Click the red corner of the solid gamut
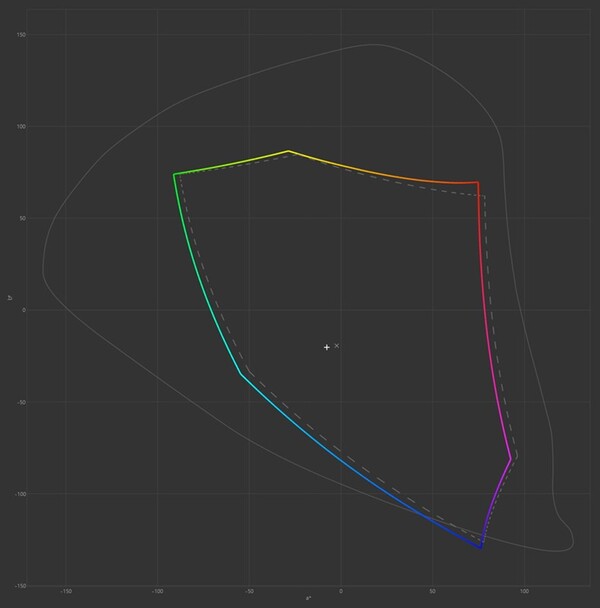 point(478,182)
